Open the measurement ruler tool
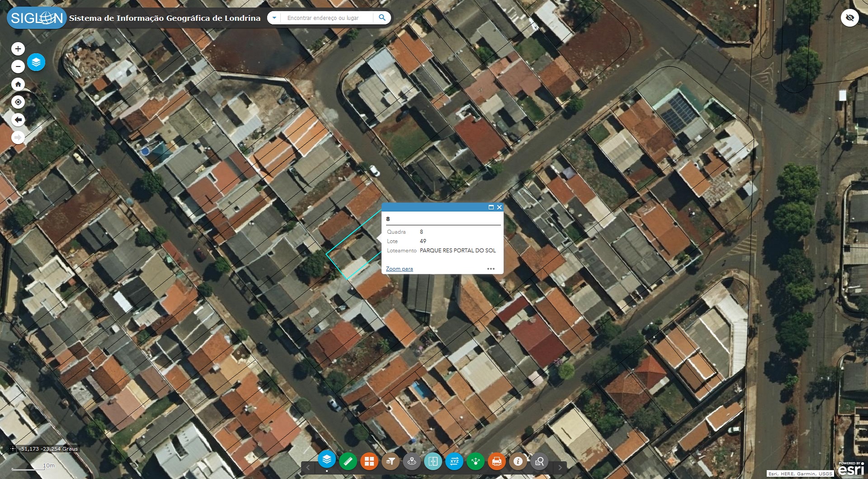 pyautogui.click(x=348, y=461)
